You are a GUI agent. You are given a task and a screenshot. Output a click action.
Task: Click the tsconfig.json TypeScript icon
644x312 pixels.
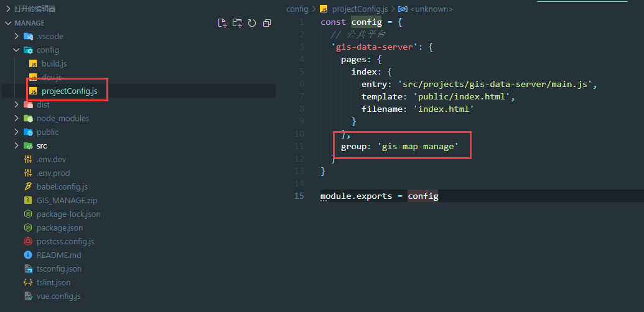pos(28,268)
